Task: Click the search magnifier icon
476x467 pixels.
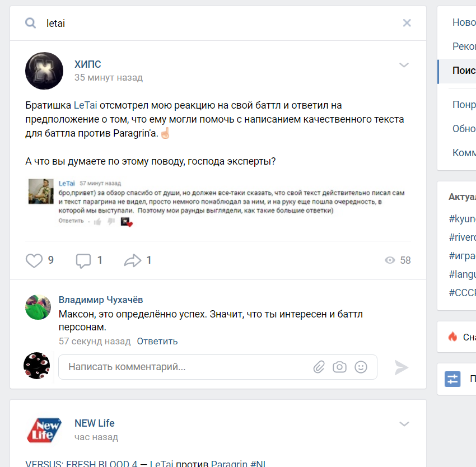Action: 30,23
